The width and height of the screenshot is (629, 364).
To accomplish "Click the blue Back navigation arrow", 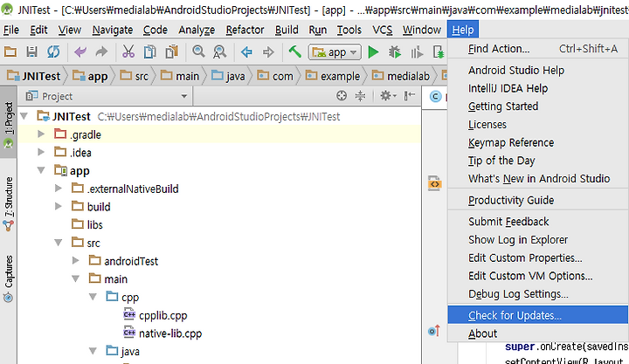I will (x=246, y=52).
